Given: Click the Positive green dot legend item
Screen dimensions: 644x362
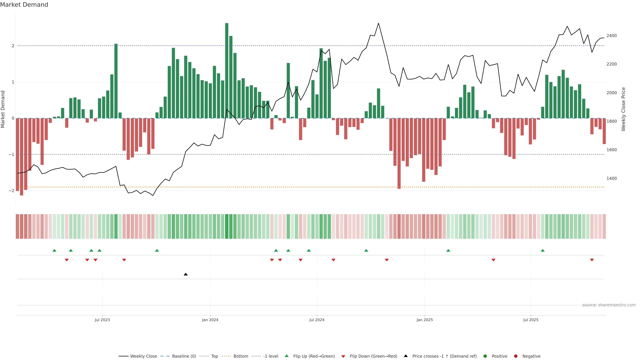Looking at the screenshot, I should [485, 356].
